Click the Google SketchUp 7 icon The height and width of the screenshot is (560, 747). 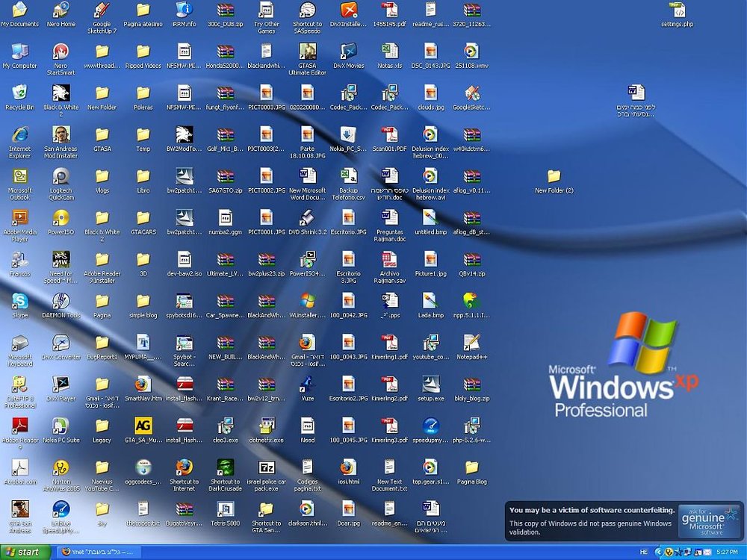pyautogui.click(x=102, y=10)
